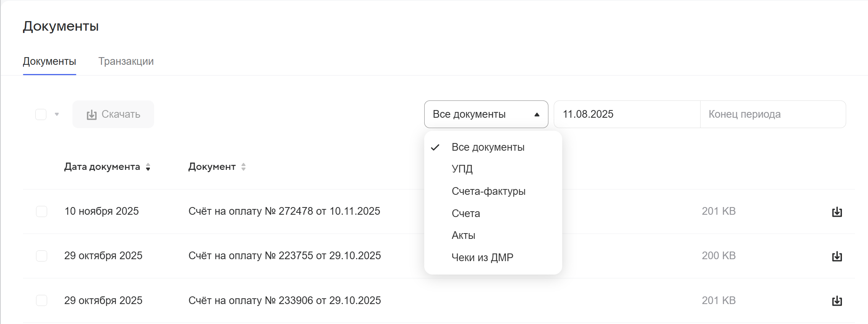Open selection options arrow beside select-all checkbox
Screen dimensions: 868x324
57,114
